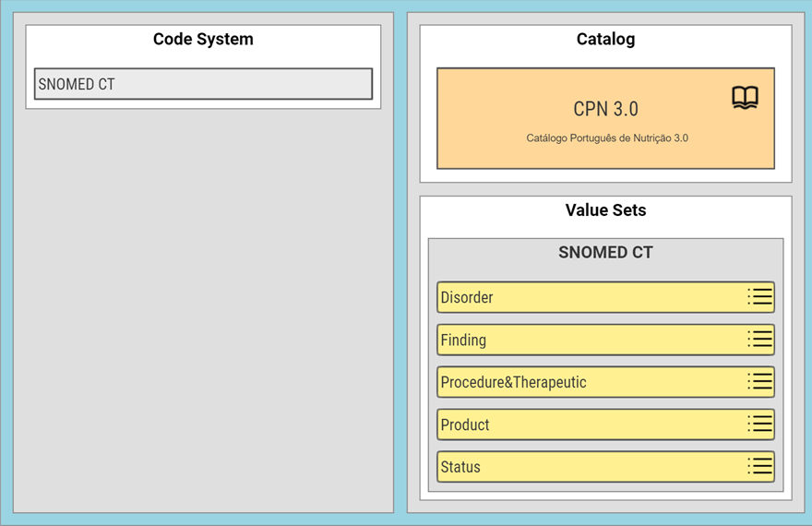812x526 pixels.
Task: Open the book icon on CPN 3.0 card
Action: [x=745, y=97]
